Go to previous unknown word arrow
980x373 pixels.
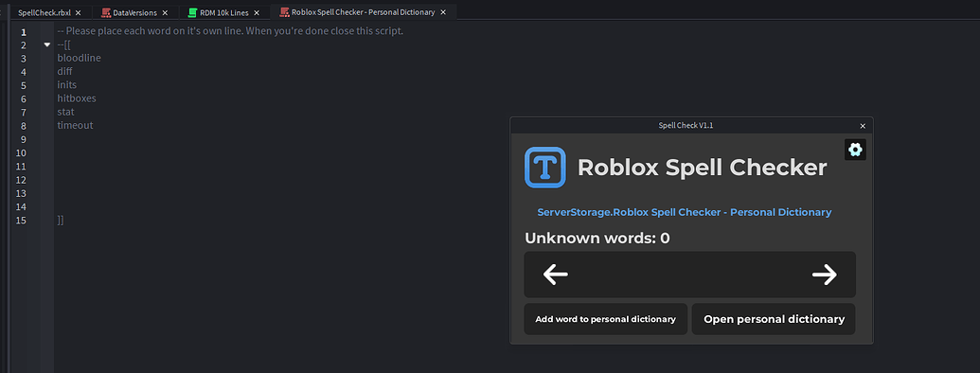[x=555, y=275]
